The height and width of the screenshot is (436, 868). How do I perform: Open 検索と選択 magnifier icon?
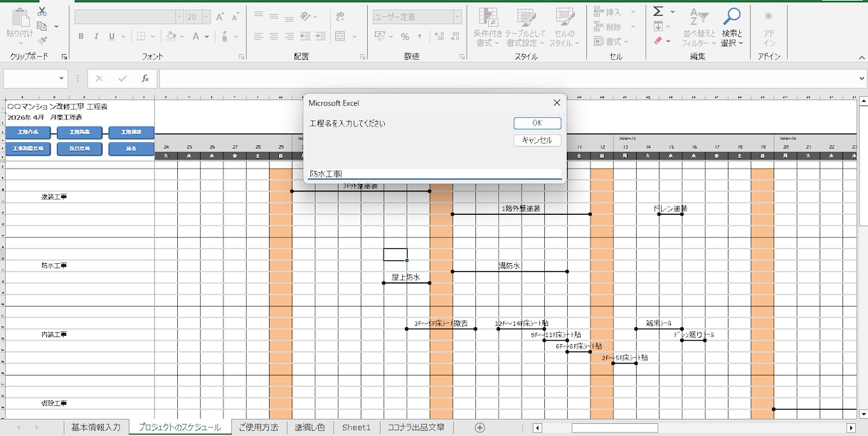pyautogui.click(x=731, y=16)
